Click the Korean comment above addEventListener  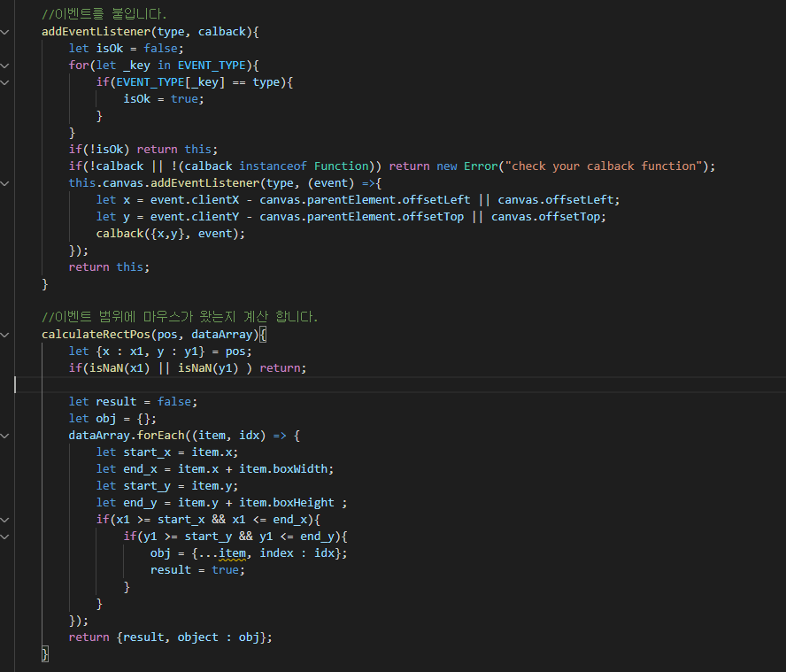104,14
